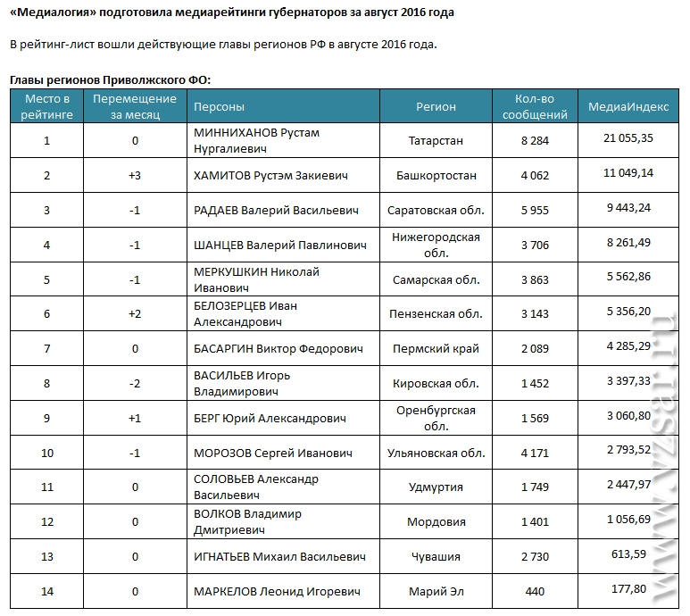Click the MediaIndex value 21 055,35

628,138
